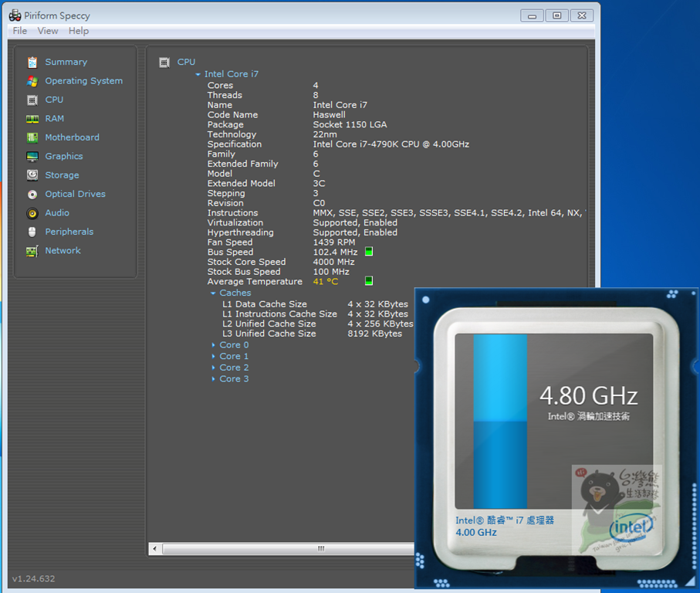Click the Virtualization row label
Image resolution: width=700 pixels, height=593 pixels.
pyautogui.click(x=235, y=223)
